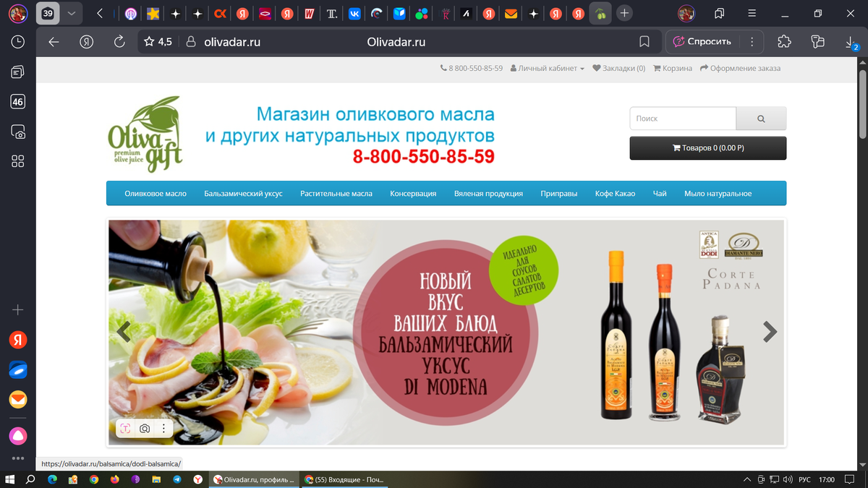Viewport: 868px width, 488px height.
Task: Click the balsamic vinegar Di Modena banner
Action: point(446,332)
